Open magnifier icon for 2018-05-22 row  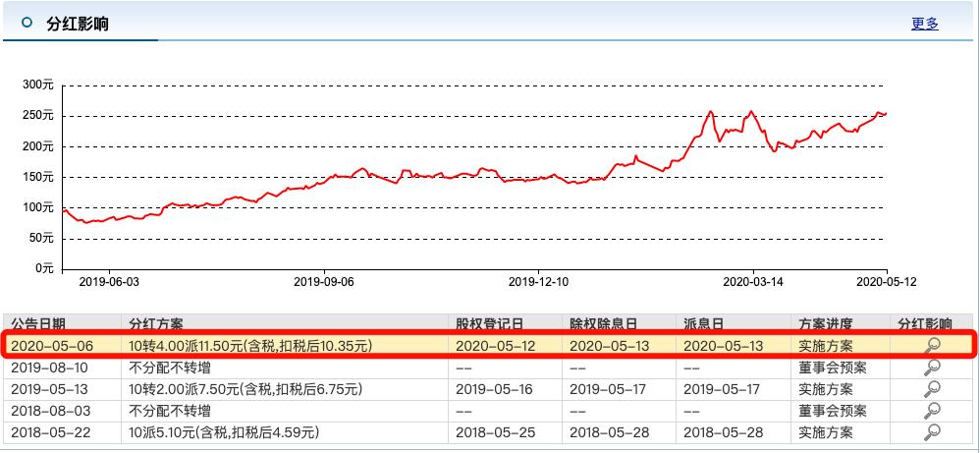[932, 431]
